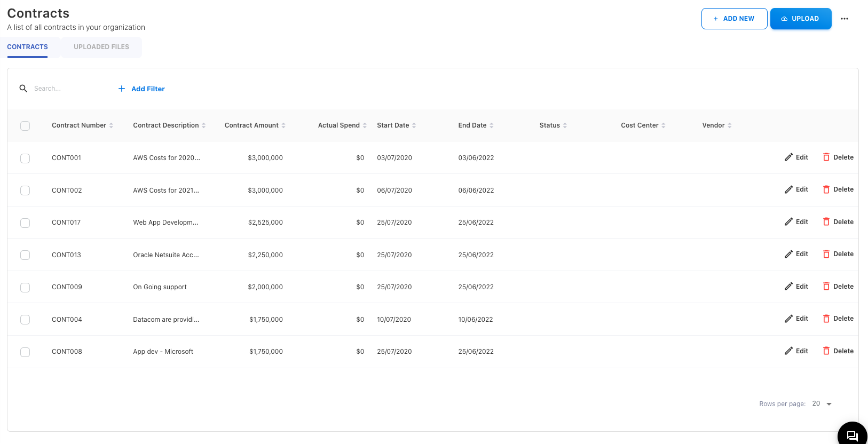Click the pencil edit icon for CONT004
Screen dimensions: 868x444
point(788,319)
